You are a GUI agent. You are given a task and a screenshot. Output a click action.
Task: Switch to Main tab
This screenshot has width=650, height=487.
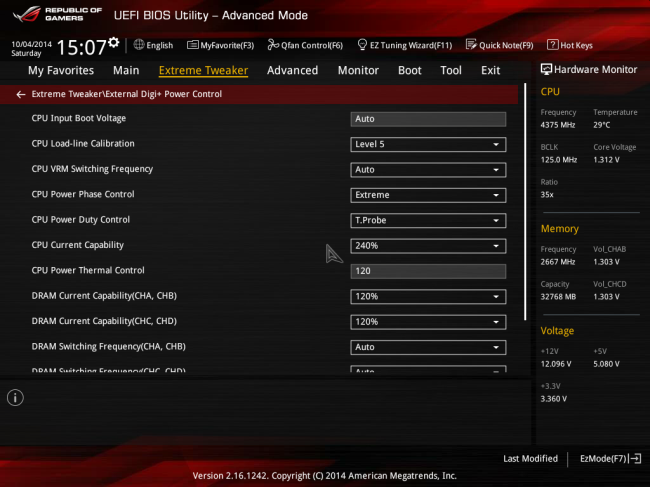(x=126, y=70)
